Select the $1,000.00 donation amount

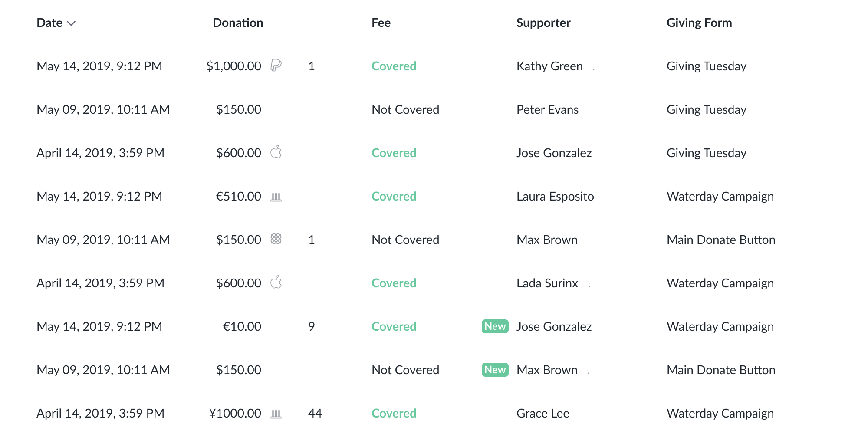(233, 66)
